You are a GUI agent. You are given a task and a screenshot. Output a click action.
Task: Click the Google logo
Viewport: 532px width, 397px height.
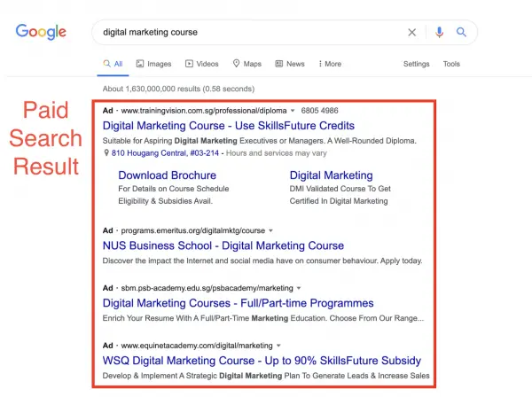click(x=41, y=32)
